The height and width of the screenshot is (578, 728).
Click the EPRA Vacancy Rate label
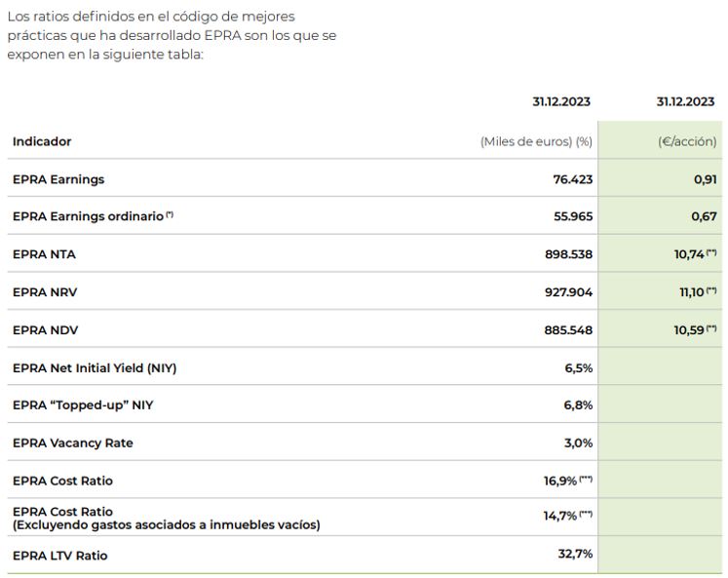[73, 443]
